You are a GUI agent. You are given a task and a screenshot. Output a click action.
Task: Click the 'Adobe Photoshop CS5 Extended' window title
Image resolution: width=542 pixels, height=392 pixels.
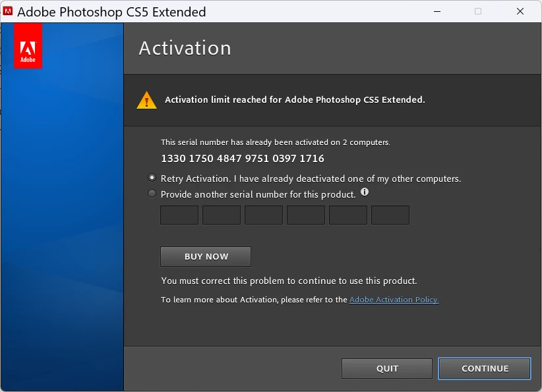111,12
